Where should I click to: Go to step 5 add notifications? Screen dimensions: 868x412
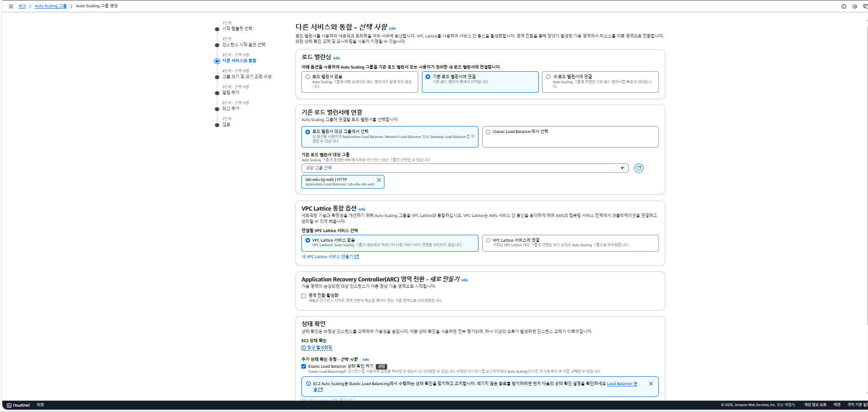231,92
